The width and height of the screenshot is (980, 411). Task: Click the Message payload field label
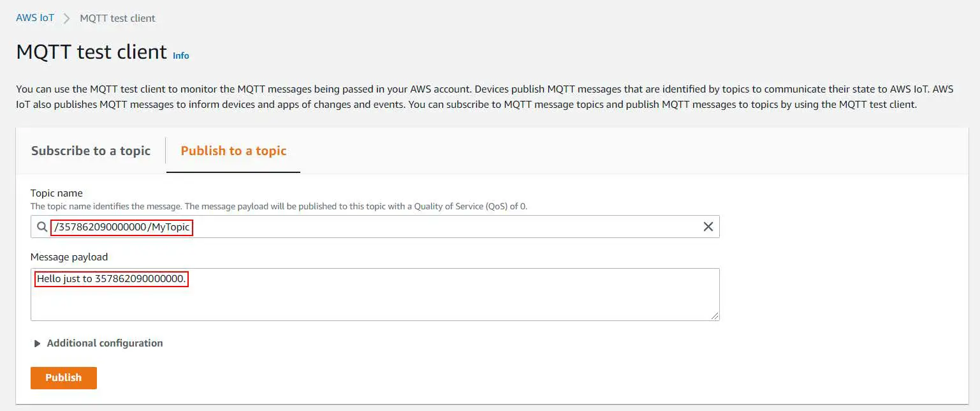(x=69, y=257)
